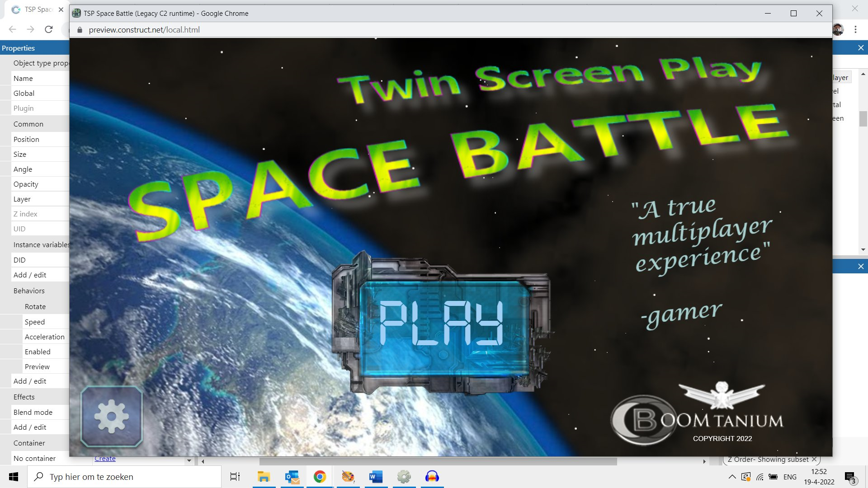
Task: Click the horizontal scrollbar right arrow
Action: [704, 461]
